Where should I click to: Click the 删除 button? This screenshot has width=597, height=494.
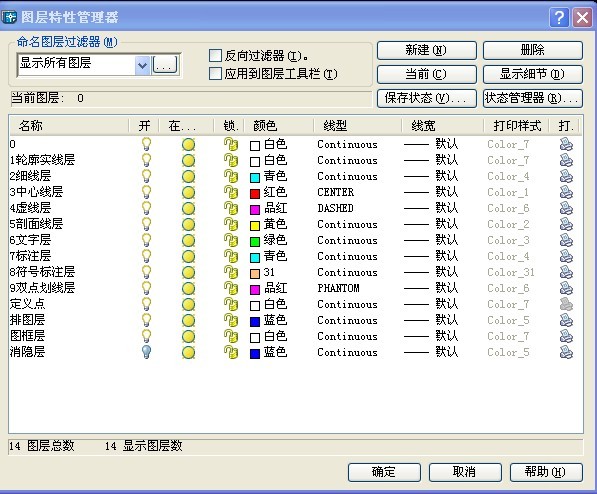[x=533, y=50]
